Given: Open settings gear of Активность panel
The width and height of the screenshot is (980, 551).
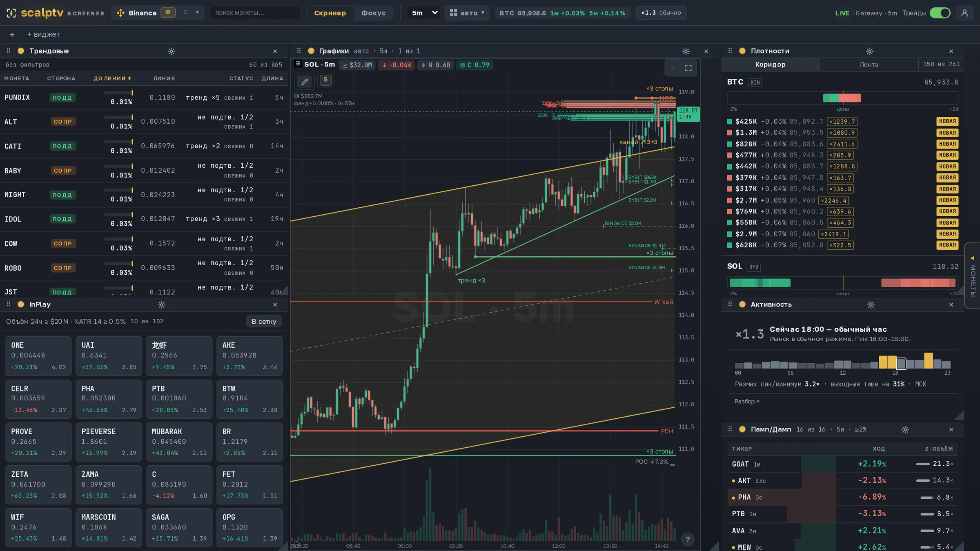Looking at the screenshot, I should pos(871,305).
